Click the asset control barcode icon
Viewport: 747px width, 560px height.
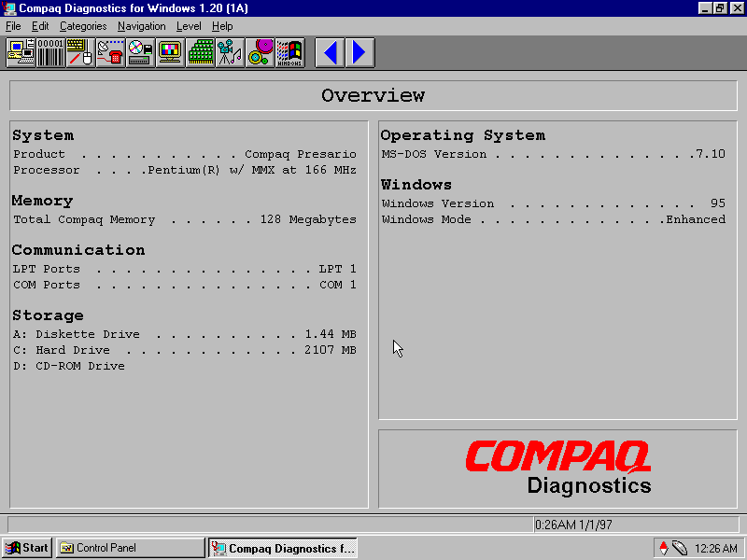[50, 52]
